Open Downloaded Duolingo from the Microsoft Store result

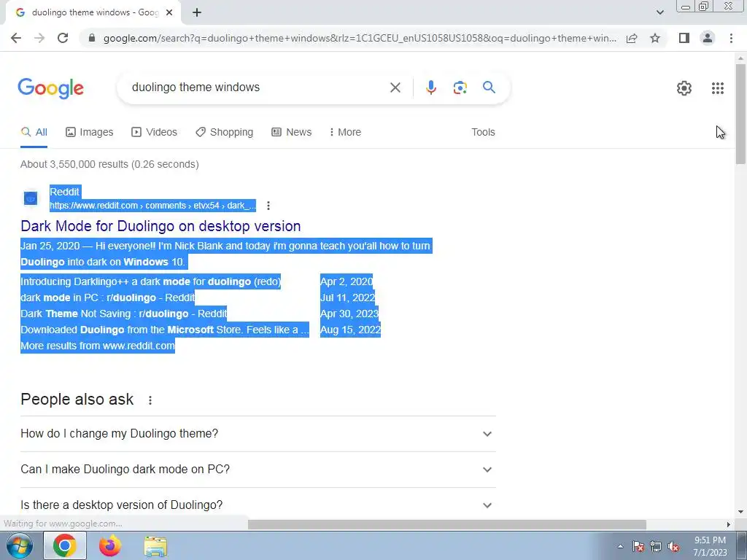coord(165,330)
